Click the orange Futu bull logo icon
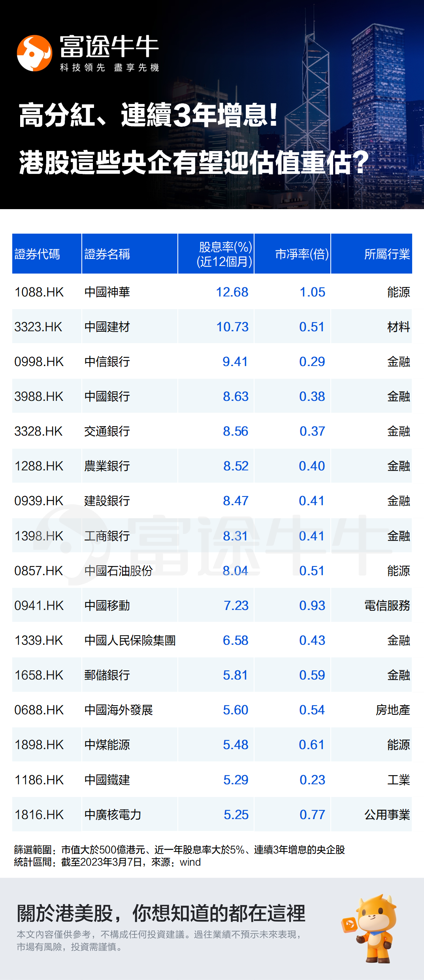Viewport: 424px width, 980px height. (34, 53)
